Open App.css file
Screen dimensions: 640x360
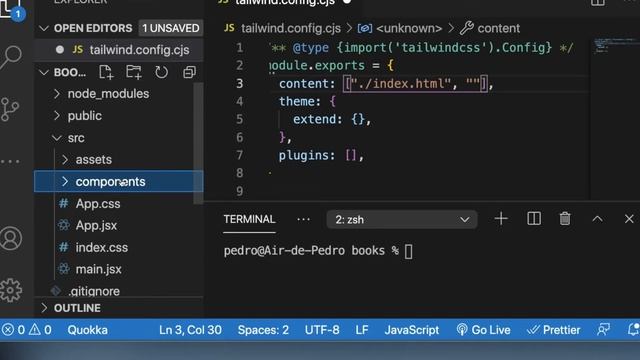pyautogui.click(x=98, y=204)
